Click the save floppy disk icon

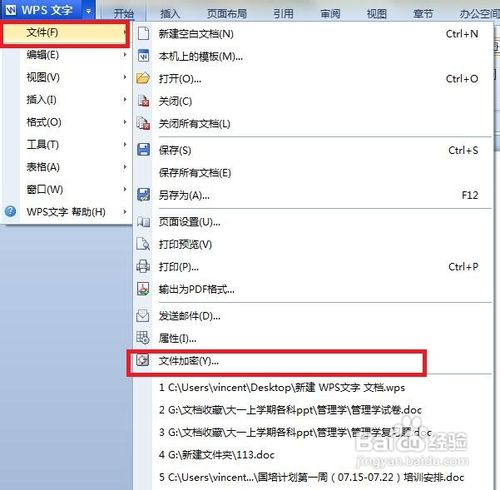point(143,150)
